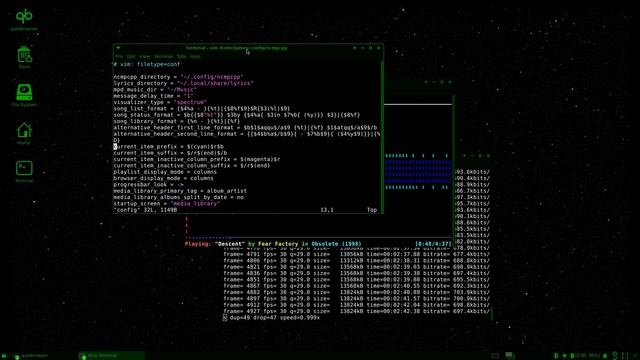The height and width of the screenshot is (360, 640).
Task: Click the 'current_item_inactive_column_prefix' line
Action: (197, 159)
